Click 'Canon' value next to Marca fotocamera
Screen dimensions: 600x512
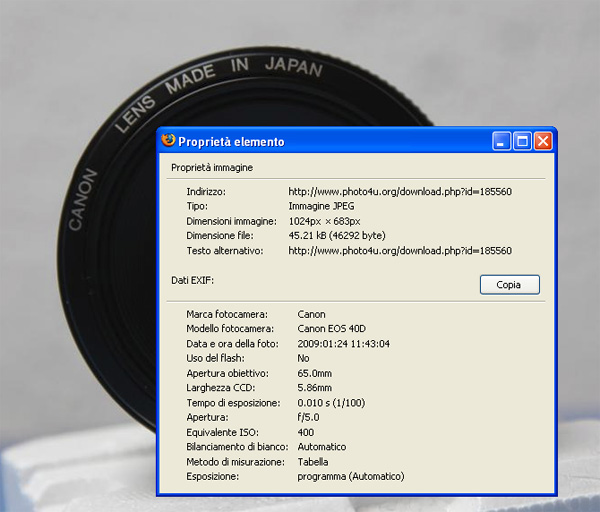click(x=311, y=315)
